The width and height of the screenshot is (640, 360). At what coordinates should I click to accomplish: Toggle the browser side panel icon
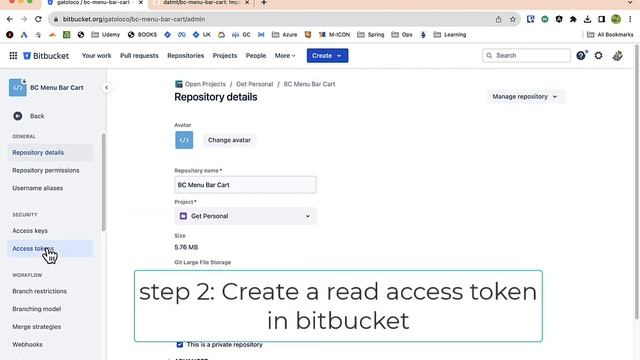coord(602,19)
